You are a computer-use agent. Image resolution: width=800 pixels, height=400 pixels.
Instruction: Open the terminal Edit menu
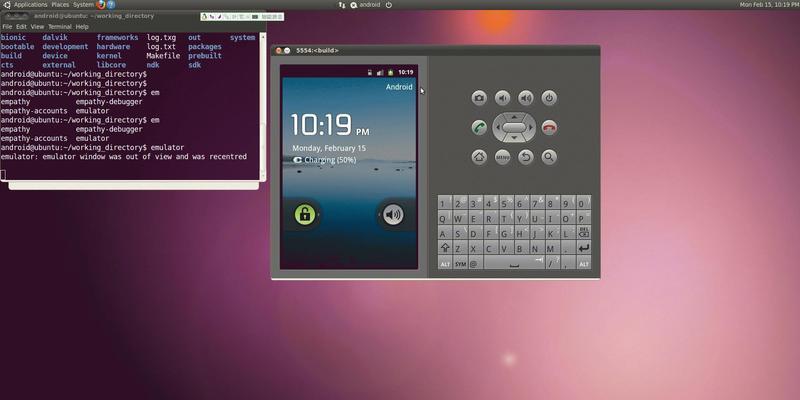click(x=21, y=27)
